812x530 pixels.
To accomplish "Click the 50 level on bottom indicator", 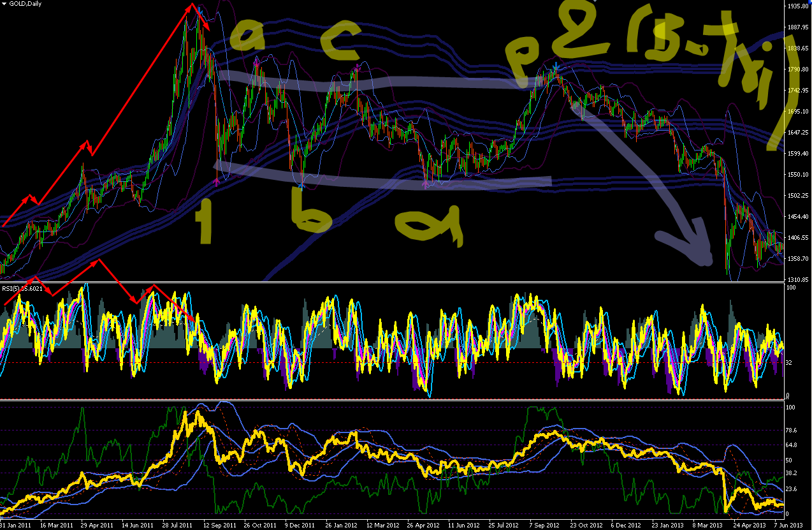I will pos(790,460).
